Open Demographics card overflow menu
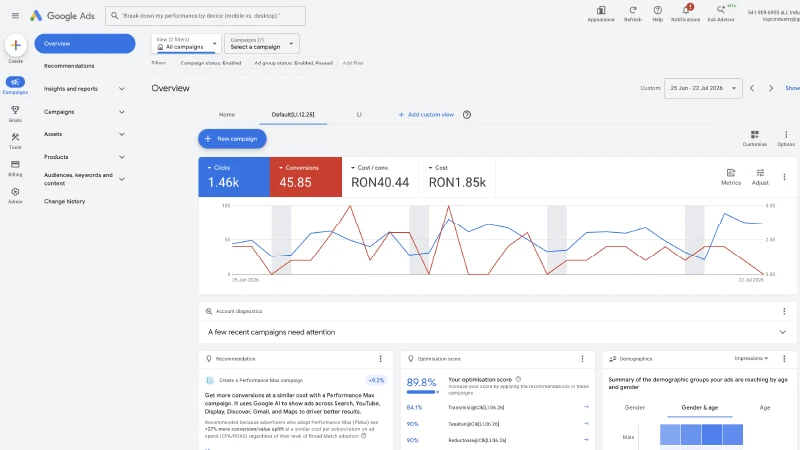This screenshot has height=450, width=800. tap(784, 359)
